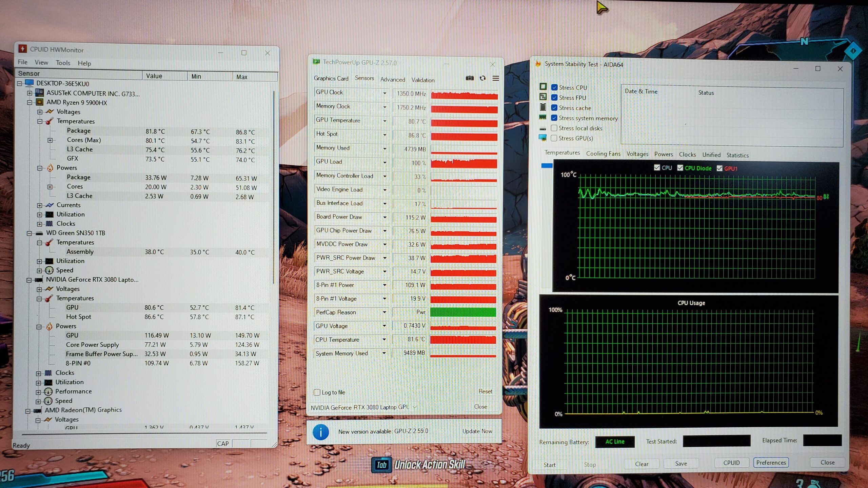Enable the Log to file checkbox
Screen dimensions: 868x488
coord(317,392)
